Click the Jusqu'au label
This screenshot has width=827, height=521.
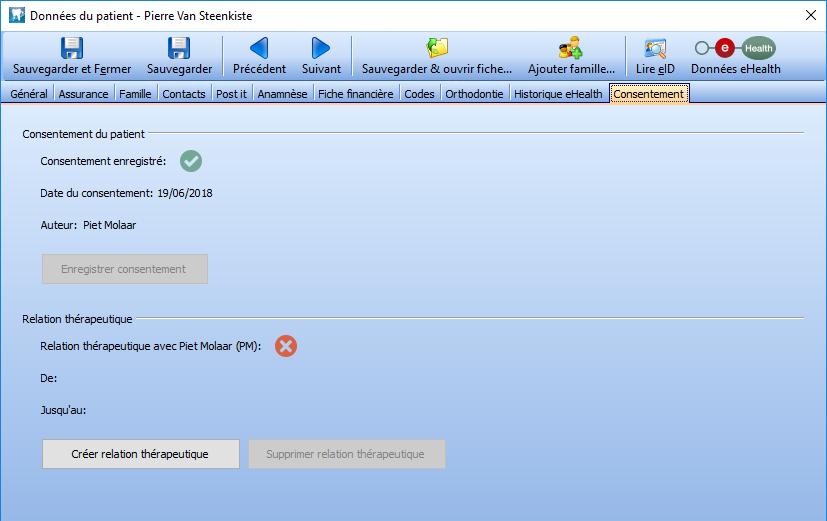click(x=63, y=410)
